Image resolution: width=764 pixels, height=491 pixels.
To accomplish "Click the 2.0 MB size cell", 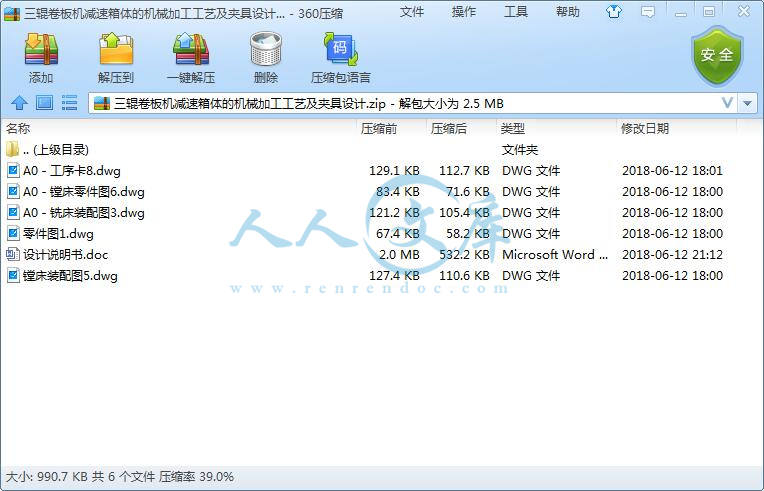I will [399, 254].
